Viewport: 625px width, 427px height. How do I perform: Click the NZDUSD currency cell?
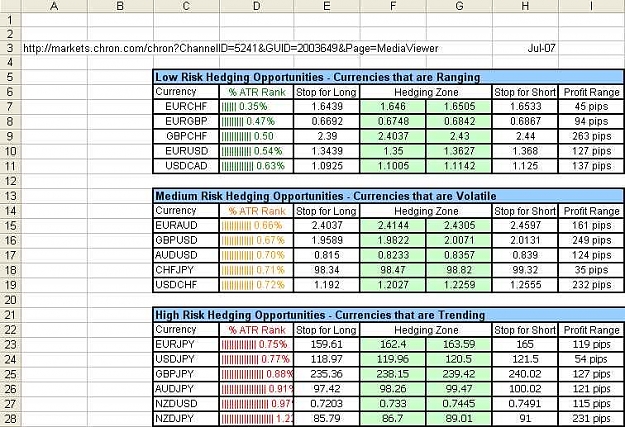point(186,403)
